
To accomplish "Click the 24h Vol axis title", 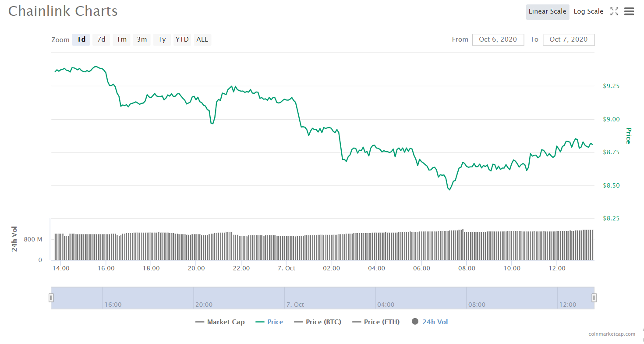I will [x=14, y=238].
